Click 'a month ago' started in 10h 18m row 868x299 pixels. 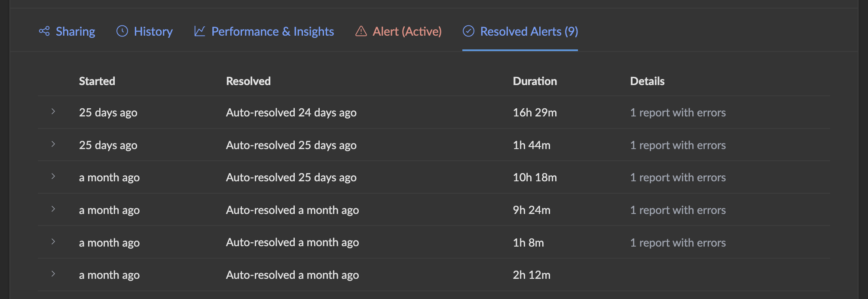tap(110, 177)
